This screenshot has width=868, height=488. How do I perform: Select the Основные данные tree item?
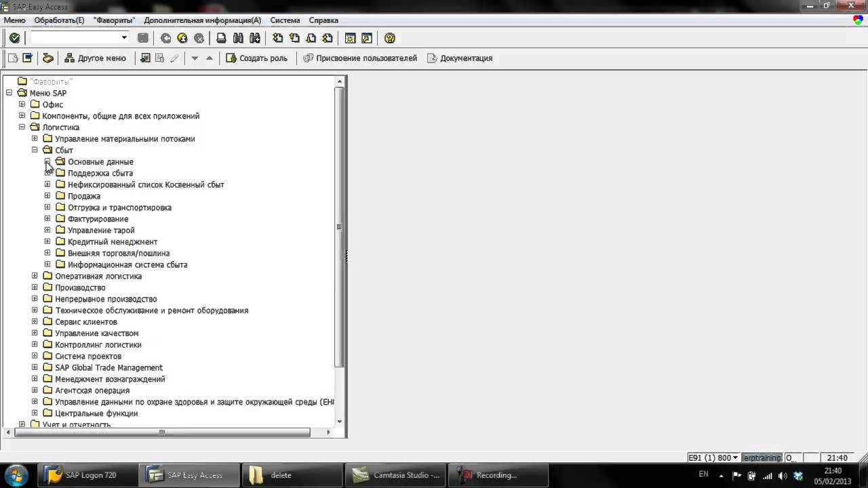100,161
